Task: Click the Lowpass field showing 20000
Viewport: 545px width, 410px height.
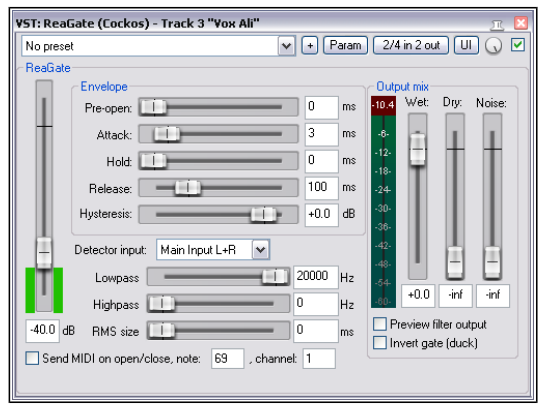Action: click(316, 277)
